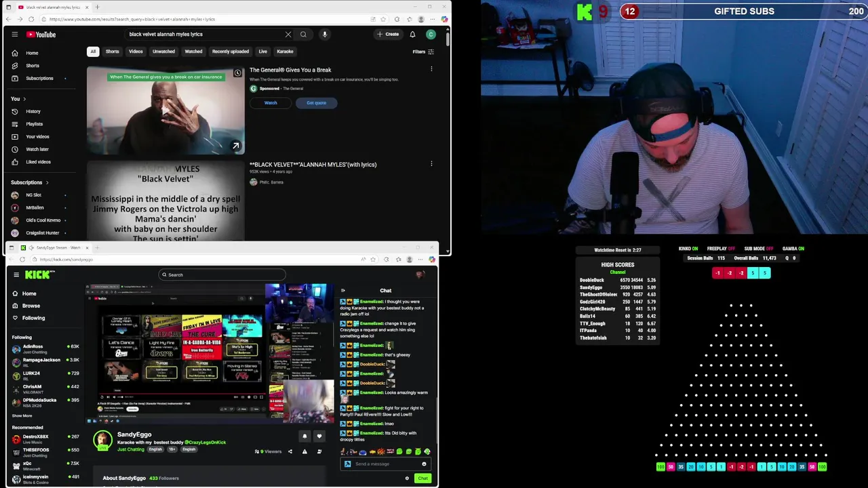
Task: Open AdinRoss channel in Following list
Action: pyautogui.click(x=45, y=348)
